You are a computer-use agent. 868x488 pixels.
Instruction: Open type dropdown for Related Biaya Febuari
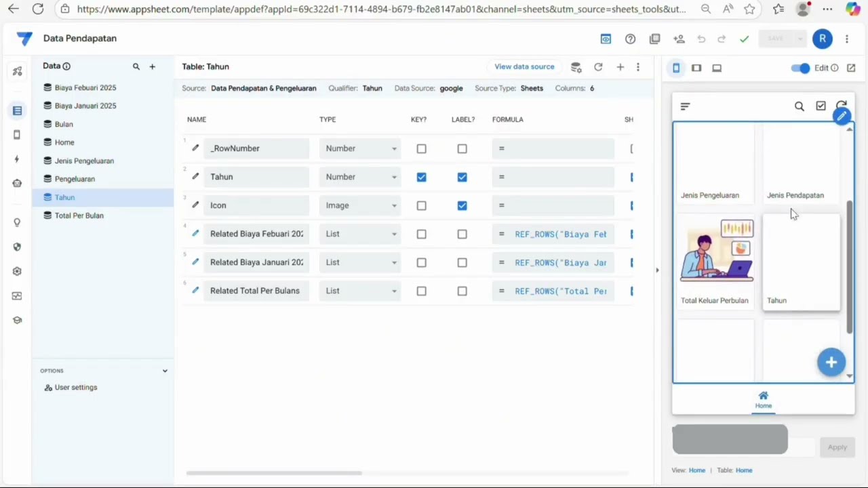360,234
